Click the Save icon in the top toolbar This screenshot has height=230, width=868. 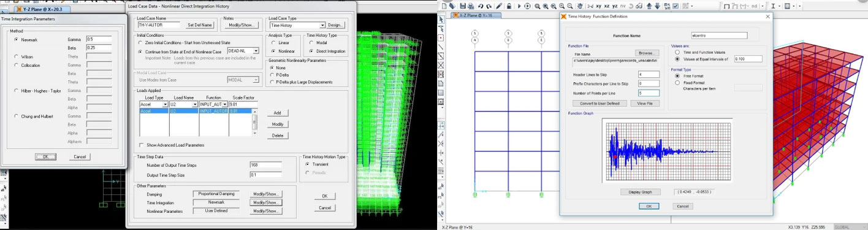pos(463,6)
